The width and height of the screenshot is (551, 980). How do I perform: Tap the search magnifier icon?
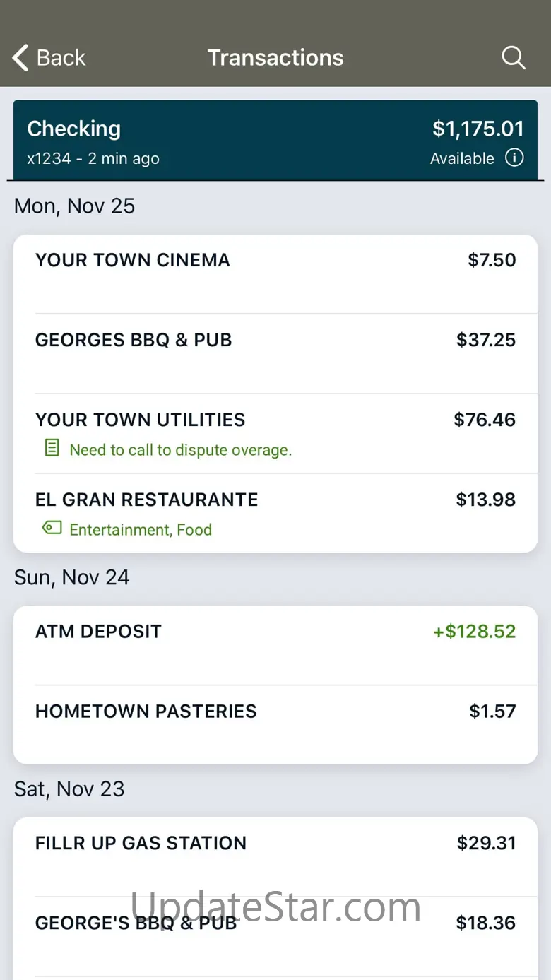514,58
